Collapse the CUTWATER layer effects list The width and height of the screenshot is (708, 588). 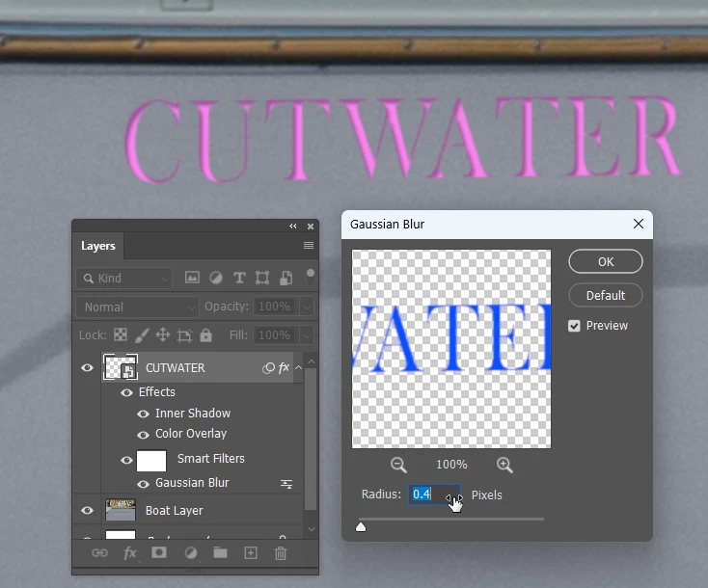click(298, 368)
